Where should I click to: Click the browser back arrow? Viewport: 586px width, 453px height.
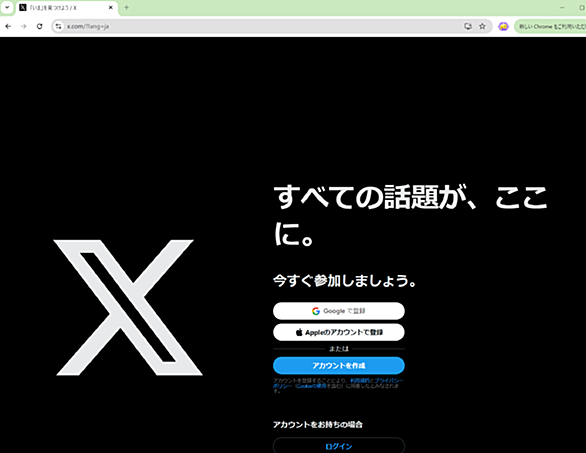(x=8, y=27)
